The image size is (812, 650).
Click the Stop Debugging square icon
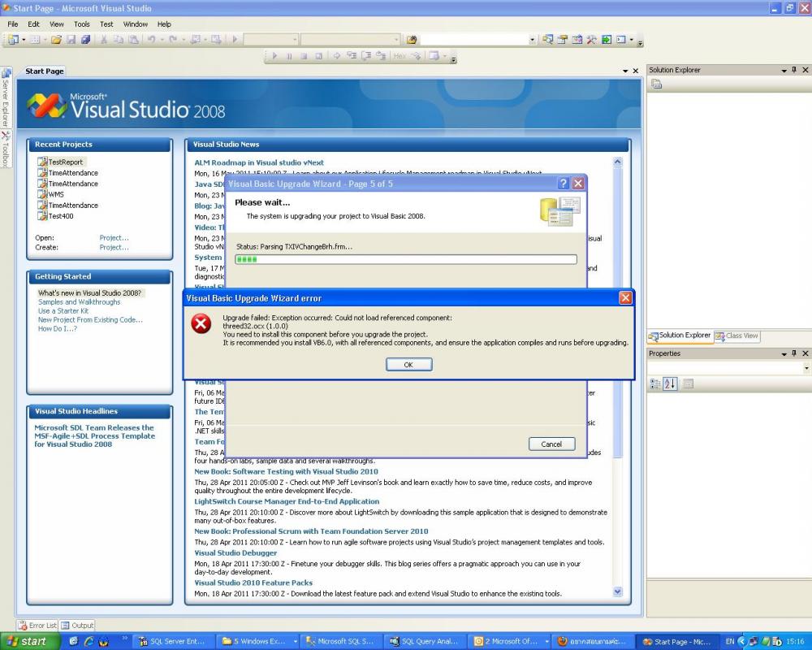[304, 56]
